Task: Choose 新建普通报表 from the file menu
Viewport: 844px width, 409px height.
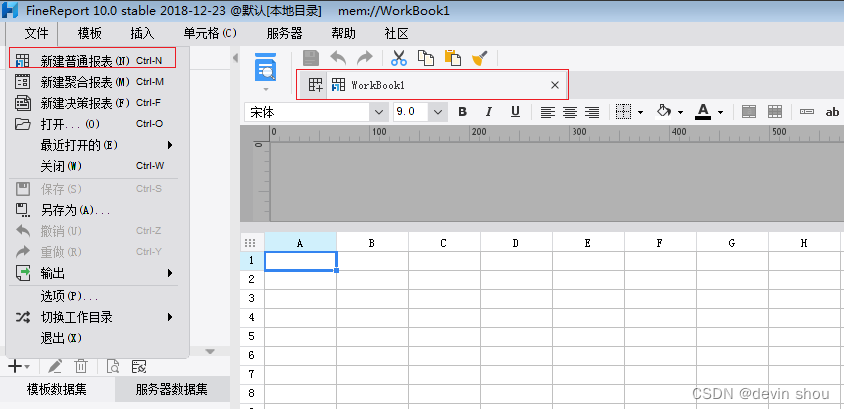Action: tap(93, 61)
